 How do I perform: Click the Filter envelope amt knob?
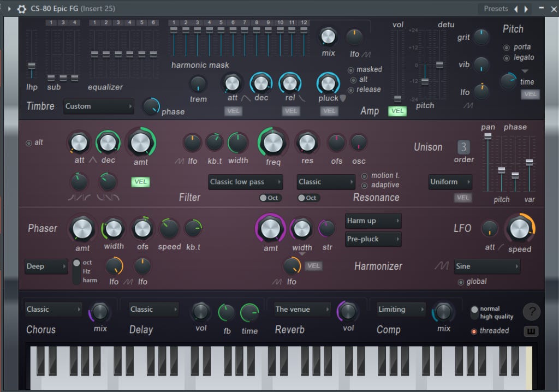coord(140,142)
